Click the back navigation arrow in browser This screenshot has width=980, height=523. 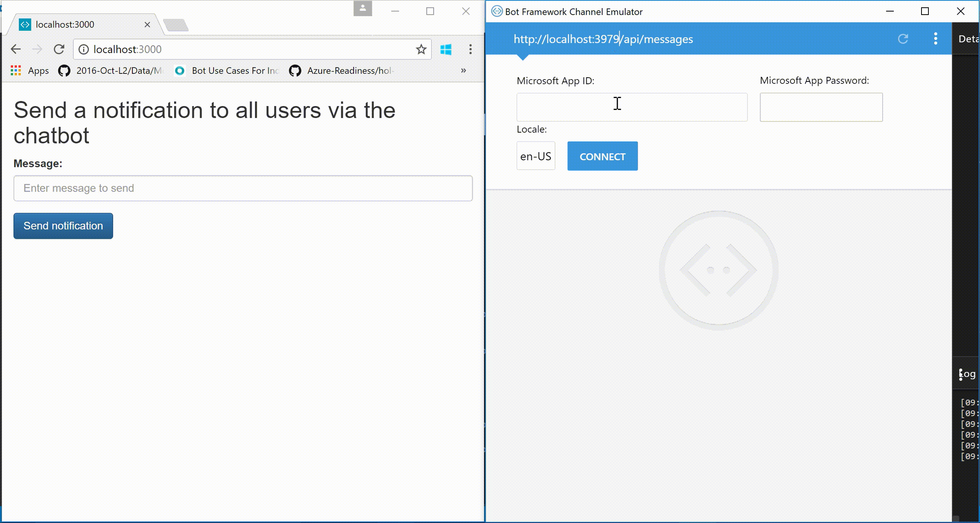click(x=15, y=49)
